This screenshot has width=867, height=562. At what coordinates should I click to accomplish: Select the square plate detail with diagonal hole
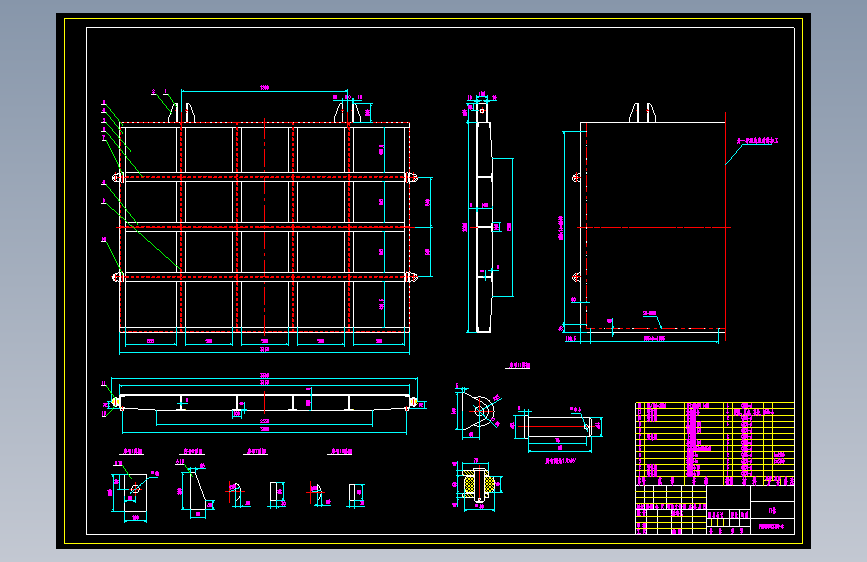coord(134,492)
